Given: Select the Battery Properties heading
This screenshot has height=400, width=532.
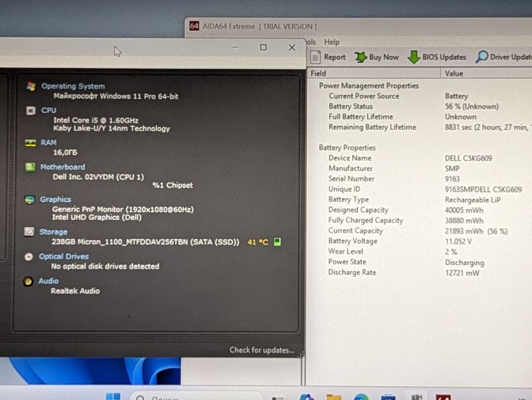Looking at the screenshot, I should point(347,148).
